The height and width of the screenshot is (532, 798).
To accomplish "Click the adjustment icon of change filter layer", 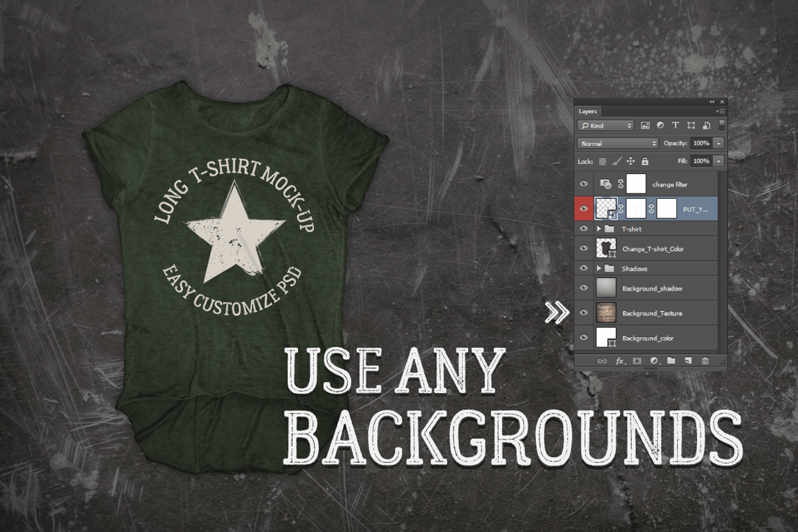I will (606, 184).
